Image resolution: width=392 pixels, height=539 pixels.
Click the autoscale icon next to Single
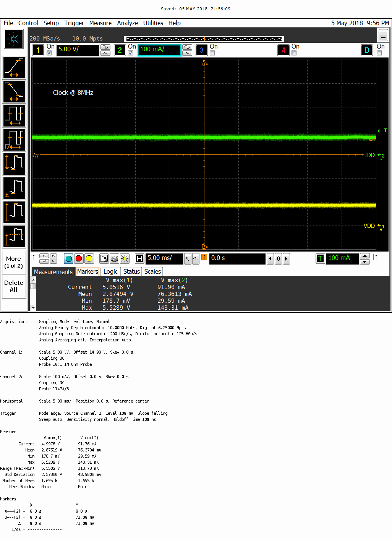click(104, 259)
